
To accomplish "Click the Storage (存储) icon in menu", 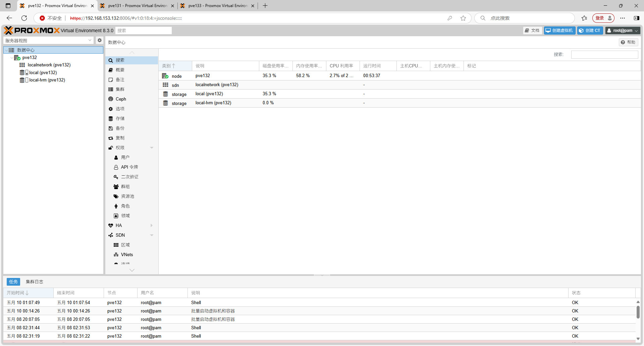I will (111, 119).
